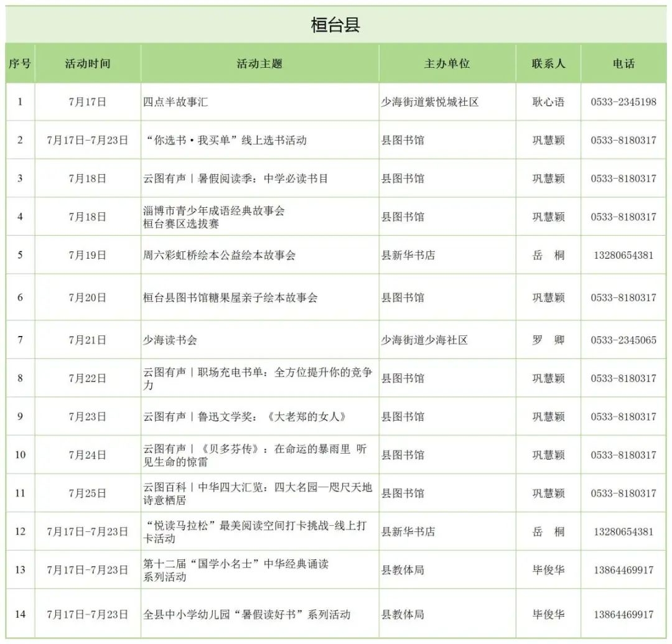Click '7月17日-7月23日' in row 14
Viewport: 672px width, 644px height.
click(x=88, y=614)
